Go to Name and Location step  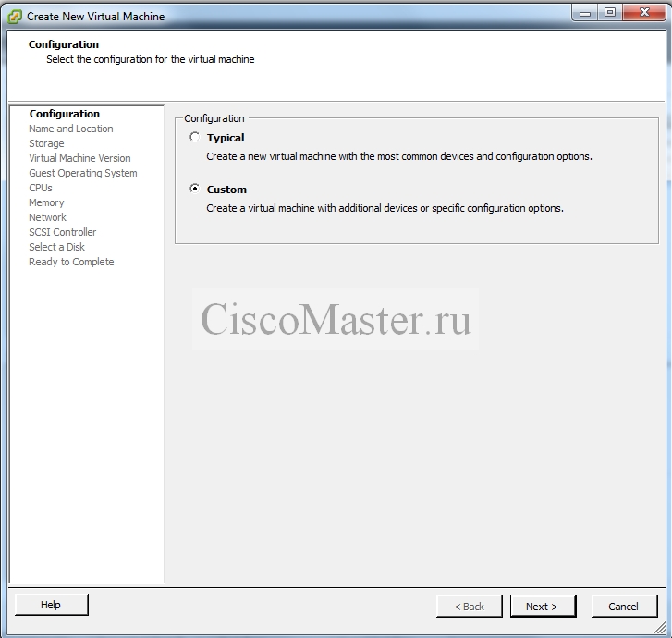[71, 129]
